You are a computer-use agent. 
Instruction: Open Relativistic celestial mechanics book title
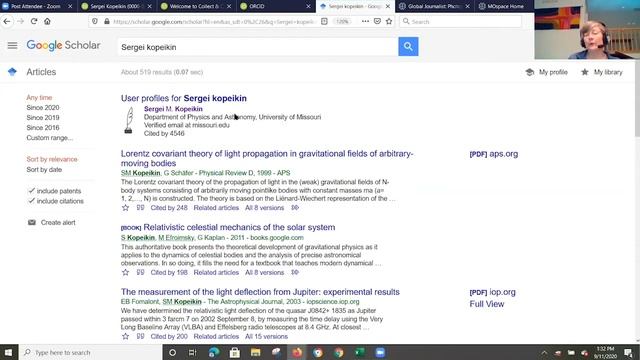[239, 227]
